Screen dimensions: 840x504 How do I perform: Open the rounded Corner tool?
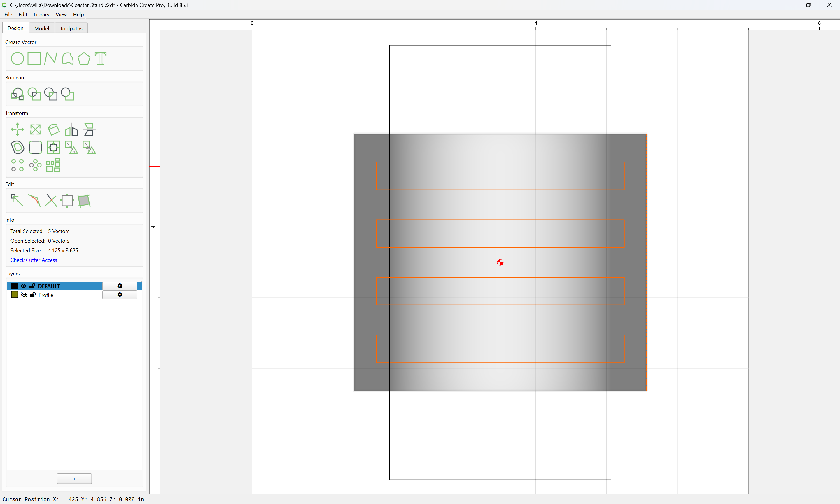click(35, 147)
